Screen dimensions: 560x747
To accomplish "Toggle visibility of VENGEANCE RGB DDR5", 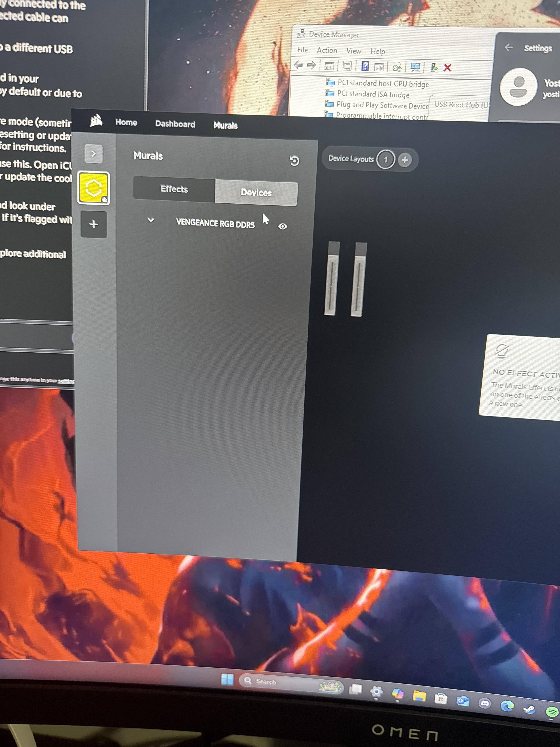I will click(x=283, y=226).
